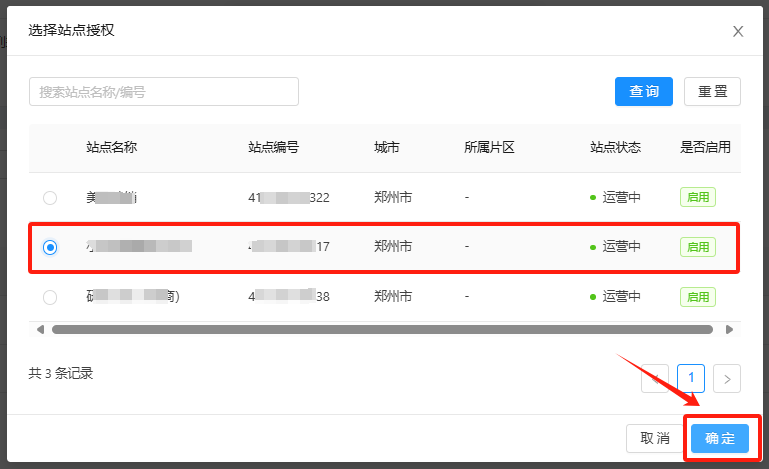The height and width of the screenshot is (469, 769).
Task: Click the right arrow of the horizontal scrollbar
Action: coord(729,329)
